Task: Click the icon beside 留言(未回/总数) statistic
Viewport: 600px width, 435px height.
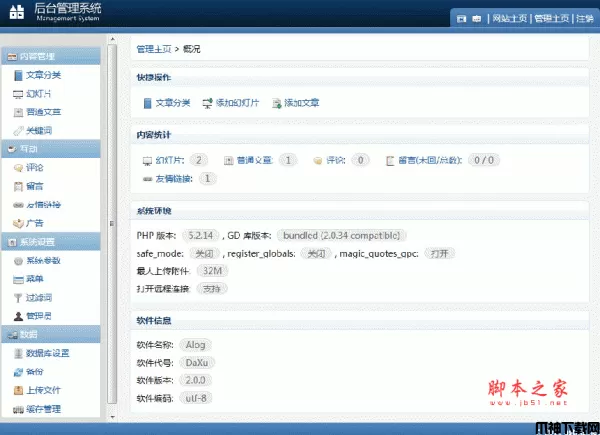Action: [390, 161]
